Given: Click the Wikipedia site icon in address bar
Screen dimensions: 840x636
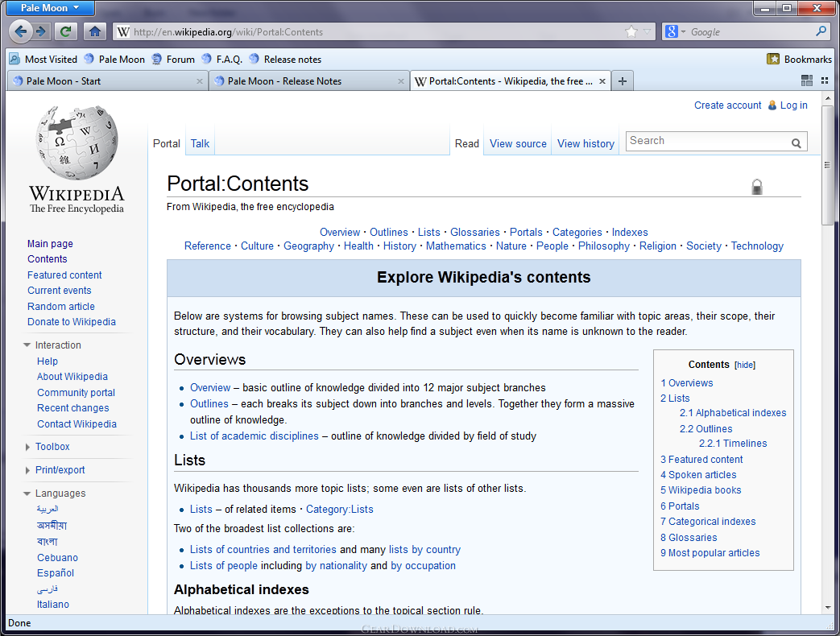Looking at the screenshot, I should coord(123,32).
